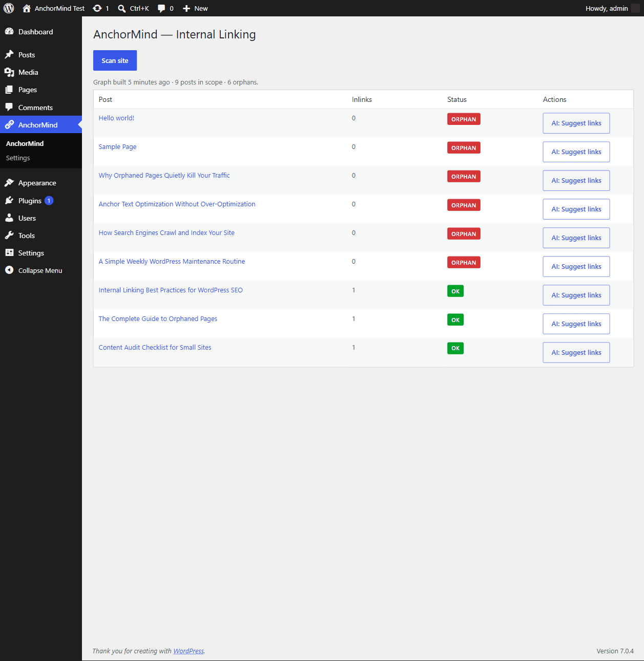Click the plus New icon in admin bar
The height and width of the screenshot is (661, 644).
pos(186,8)
